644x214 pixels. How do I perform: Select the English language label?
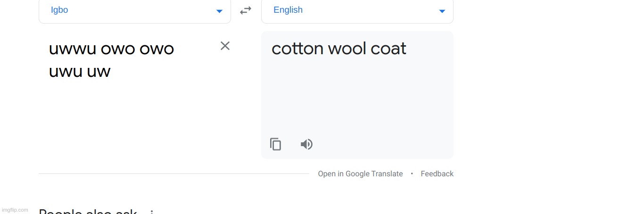click(x=288, y=10)
